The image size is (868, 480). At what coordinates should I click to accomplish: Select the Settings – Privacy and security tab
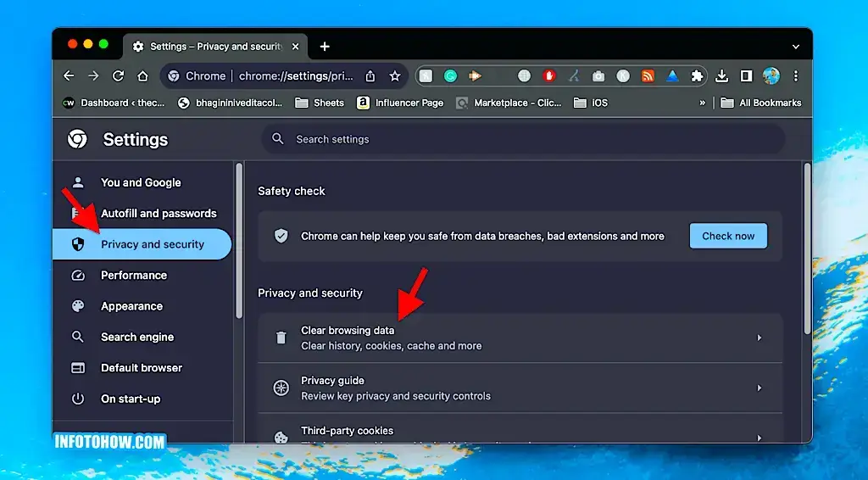[x=214, y=47]
